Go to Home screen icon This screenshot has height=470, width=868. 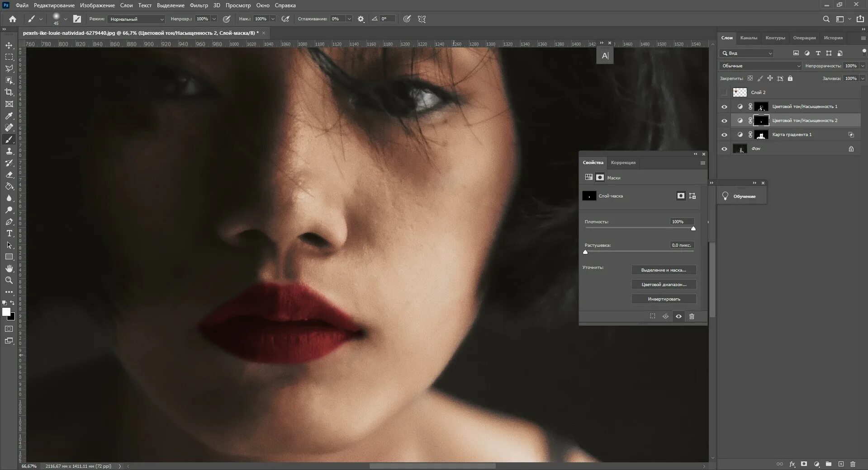tap(13, 19)
